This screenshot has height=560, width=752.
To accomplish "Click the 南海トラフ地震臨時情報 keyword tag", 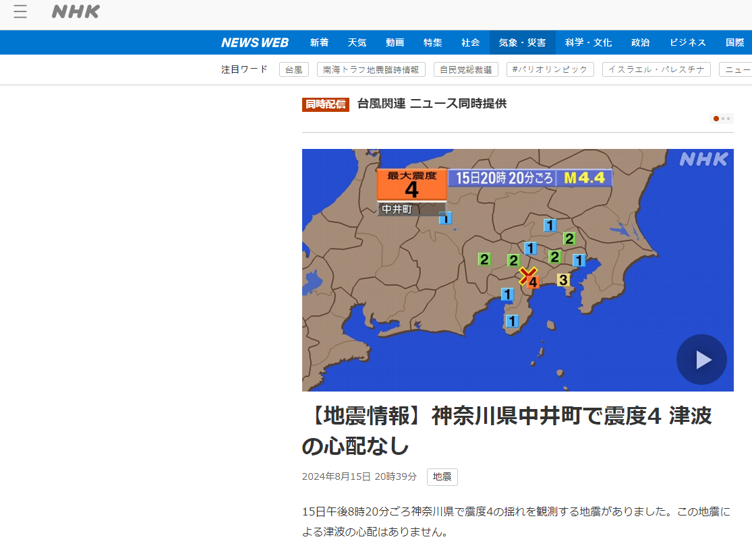I will [x=371, y=69].
